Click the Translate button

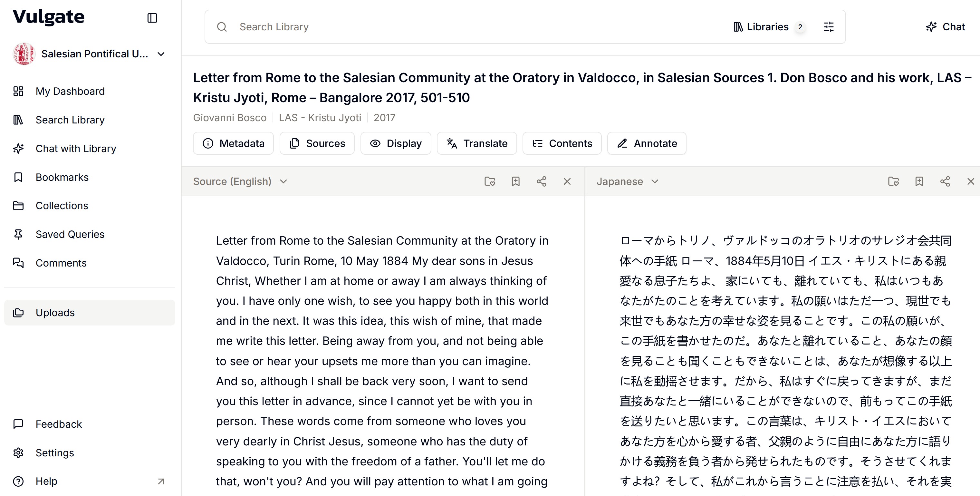click(477, 143)
